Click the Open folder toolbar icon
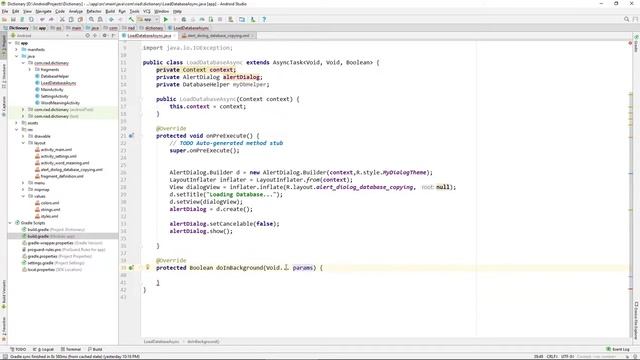This screenshot has width=640, height=360. pyautogui.click(x=4, y=19)
